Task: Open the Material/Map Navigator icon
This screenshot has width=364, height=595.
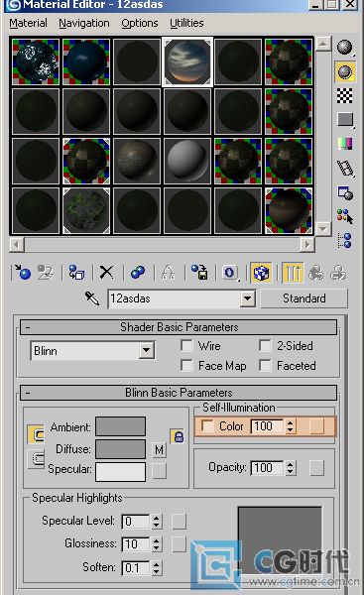Action: (x=345, y=241)
